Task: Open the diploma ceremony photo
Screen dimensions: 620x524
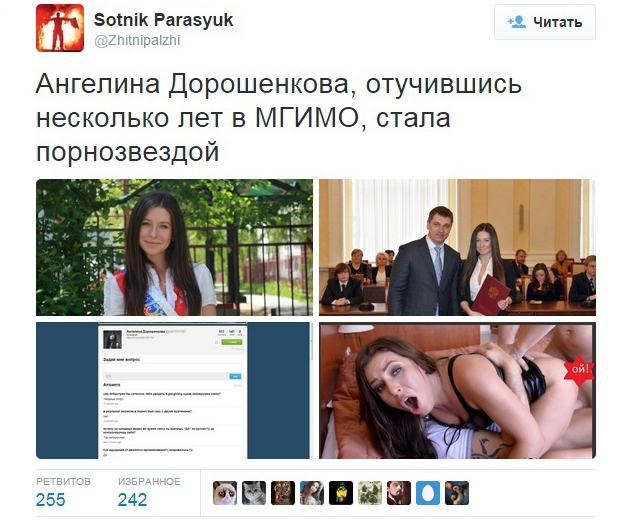Action: [457, 247]
